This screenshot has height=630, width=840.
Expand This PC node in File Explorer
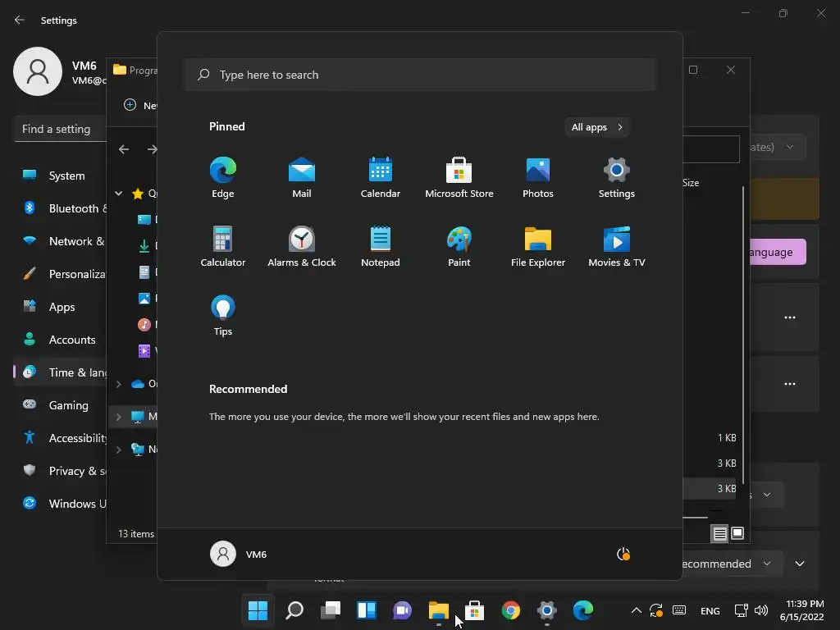118,416
